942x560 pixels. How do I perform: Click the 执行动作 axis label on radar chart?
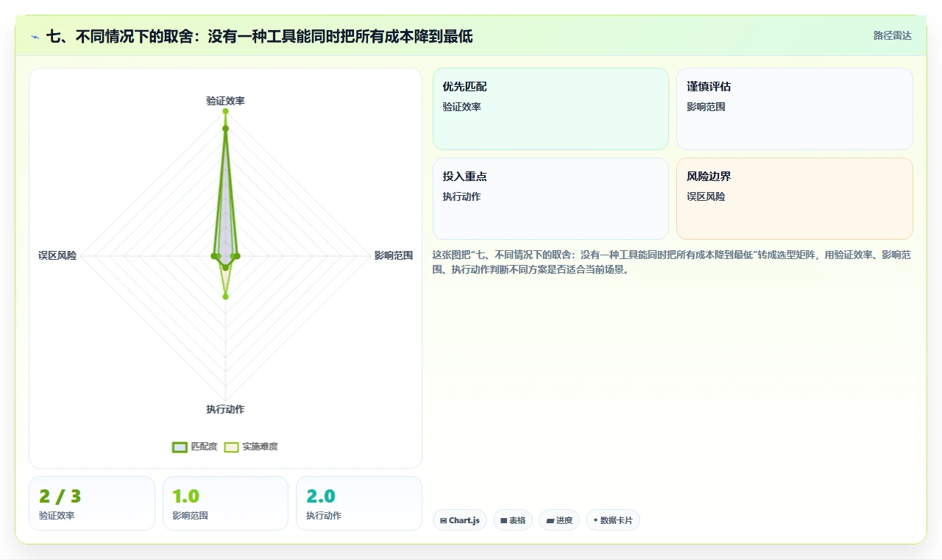pos(225,409)
